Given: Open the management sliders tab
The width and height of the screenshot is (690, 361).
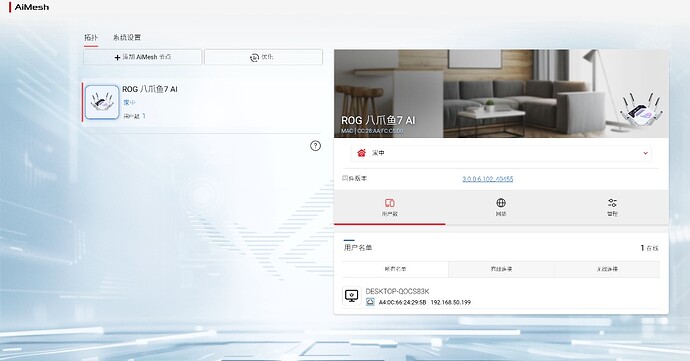Looking at the screenshot, I should (612, 207).
